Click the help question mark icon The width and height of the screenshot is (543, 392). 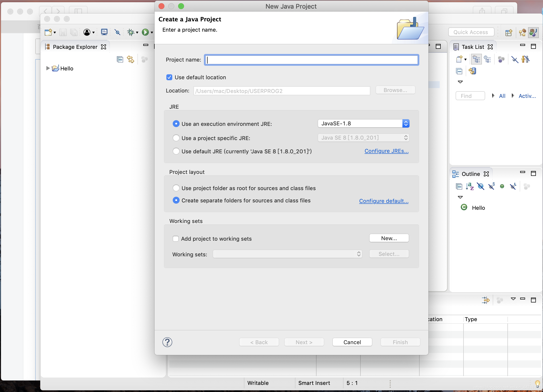[167, 342]
